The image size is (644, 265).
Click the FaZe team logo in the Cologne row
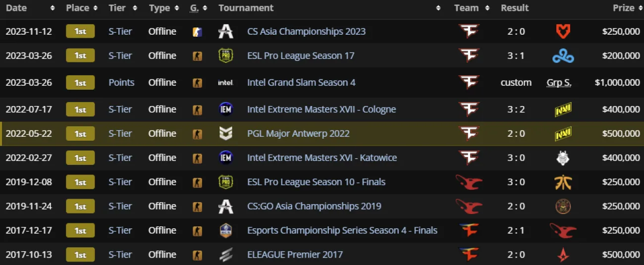[468, 109]
